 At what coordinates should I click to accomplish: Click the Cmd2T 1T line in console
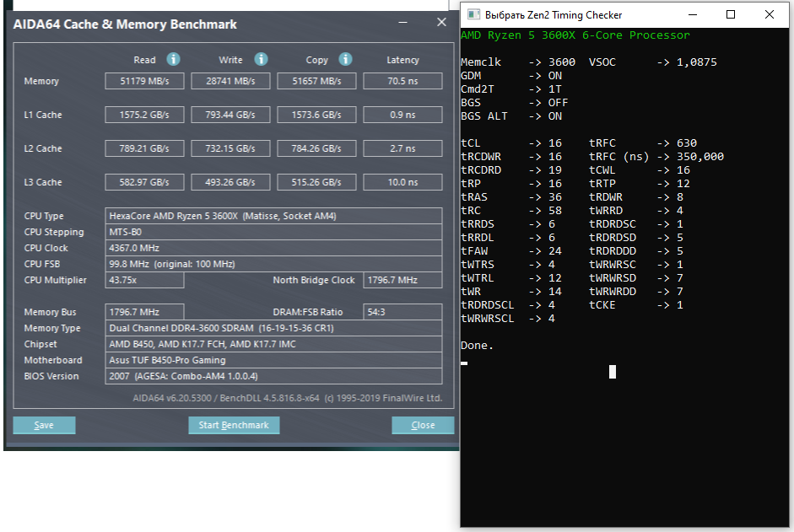click(511, 89)
